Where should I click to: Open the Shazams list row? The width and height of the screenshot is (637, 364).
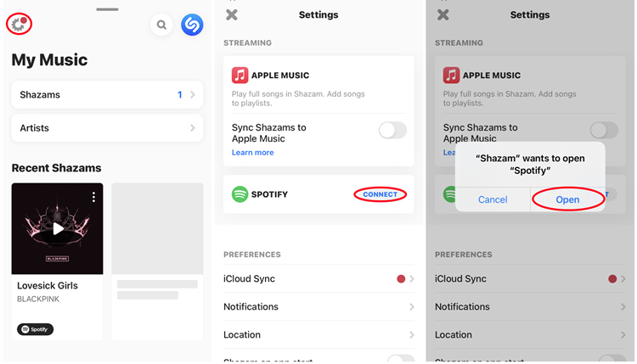(107, 94)
